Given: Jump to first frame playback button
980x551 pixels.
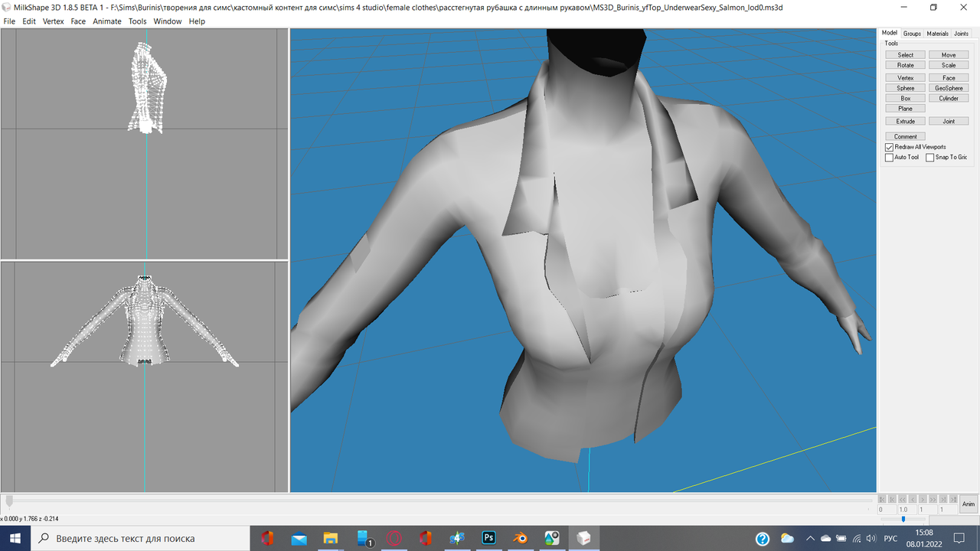Looking at the screenshot, I should point(882,499).
